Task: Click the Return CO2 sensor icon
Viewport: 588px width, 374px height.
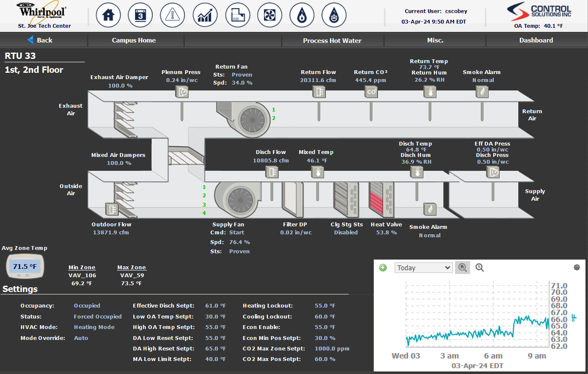Action: coord(371,92)
